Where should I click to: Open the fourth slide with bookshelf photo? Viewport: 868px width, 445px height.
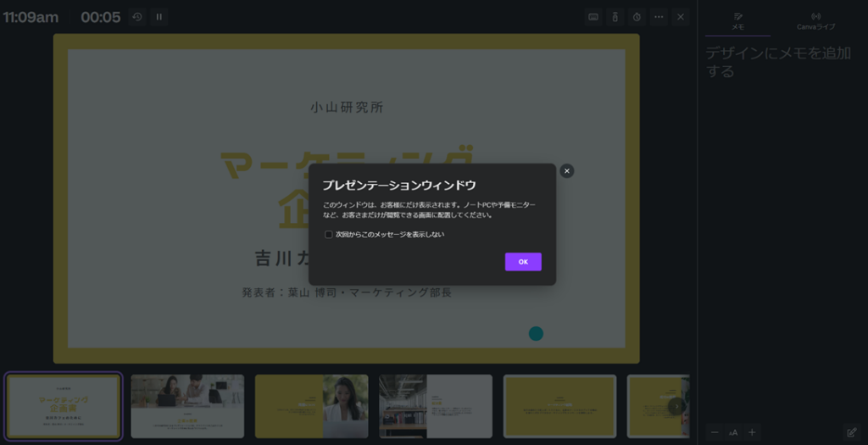click(436, 406)
